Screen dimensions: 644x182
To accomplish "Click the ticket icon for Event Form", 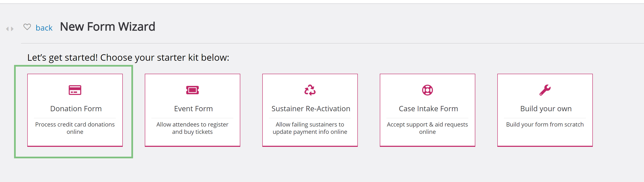I will pyautogui.click(x=192, y=90).
